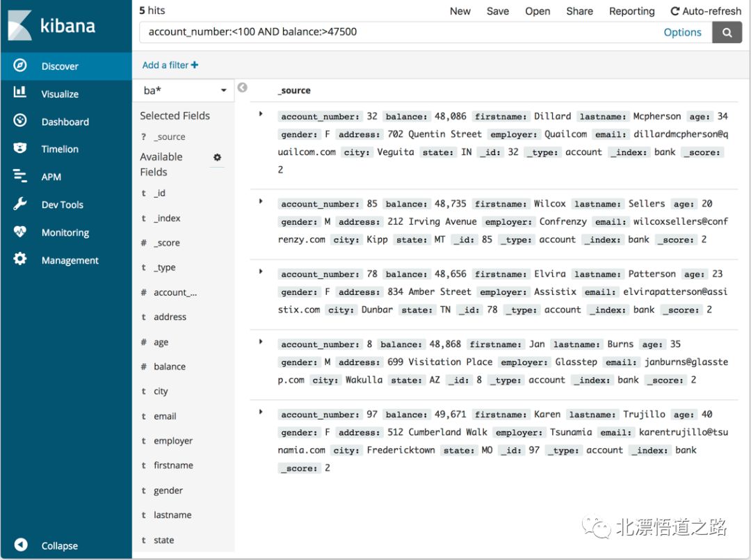Open index pattern ba* dropdown

(184, 90)
